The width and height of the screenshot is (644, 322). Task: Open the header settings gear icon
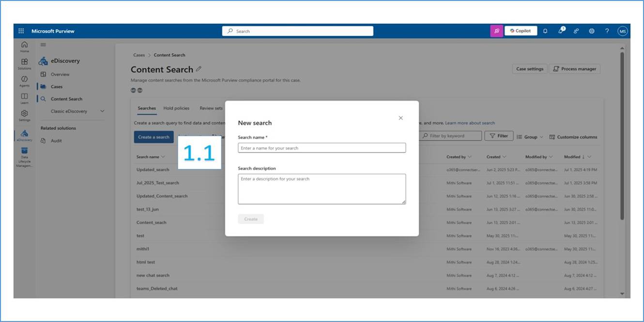click(x=592, y=31)
